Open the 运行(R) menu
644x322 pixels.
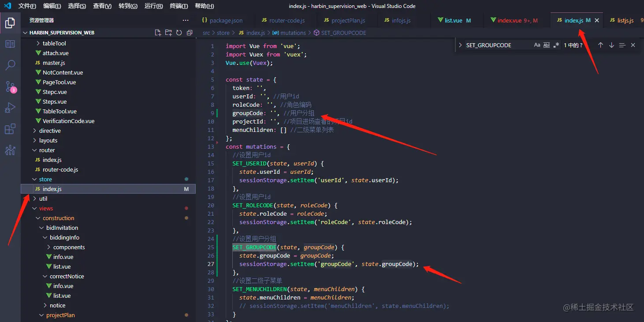(154, 6)
